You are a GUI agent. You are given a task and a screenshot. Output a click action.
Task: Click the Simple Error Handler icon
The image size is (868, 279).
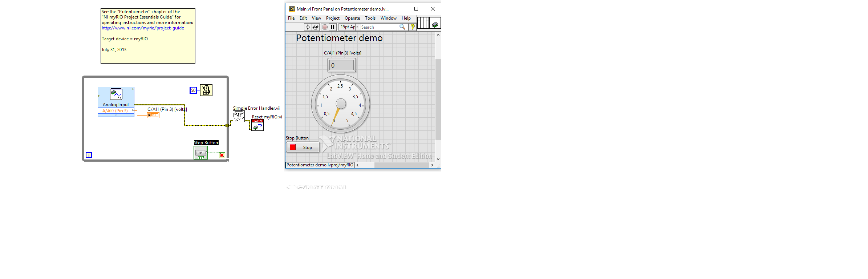click(239, 117)
